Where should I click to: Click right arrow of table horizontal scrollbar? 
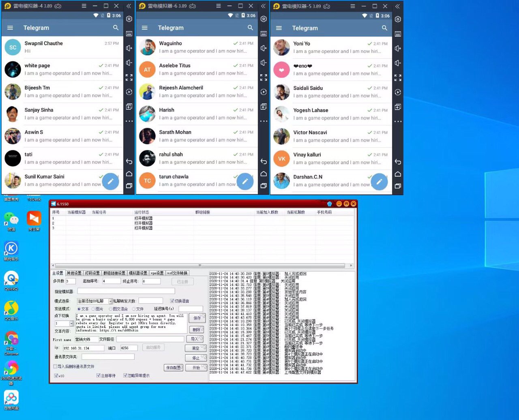point(351,266)
